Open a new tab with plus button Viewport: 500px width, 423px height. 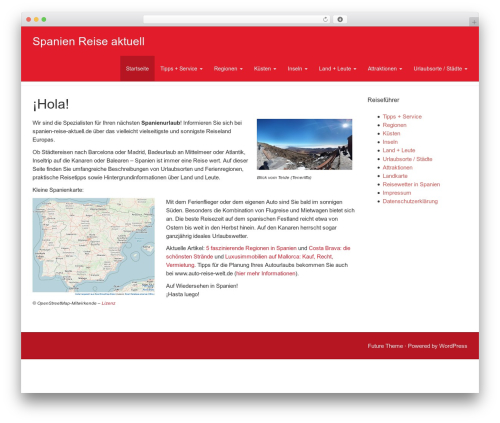click(x=474, y=22)
